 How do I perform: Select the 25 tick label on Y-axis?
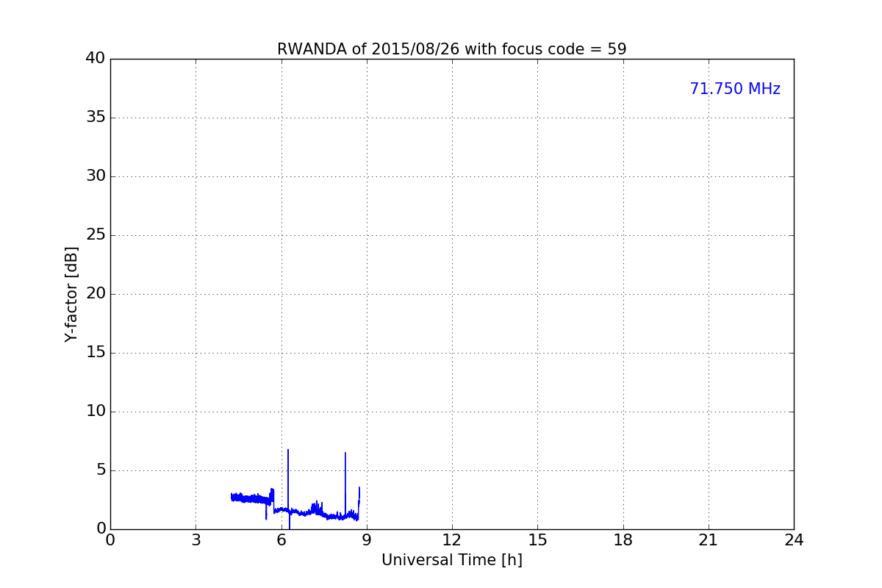click(x=96, y=235)
